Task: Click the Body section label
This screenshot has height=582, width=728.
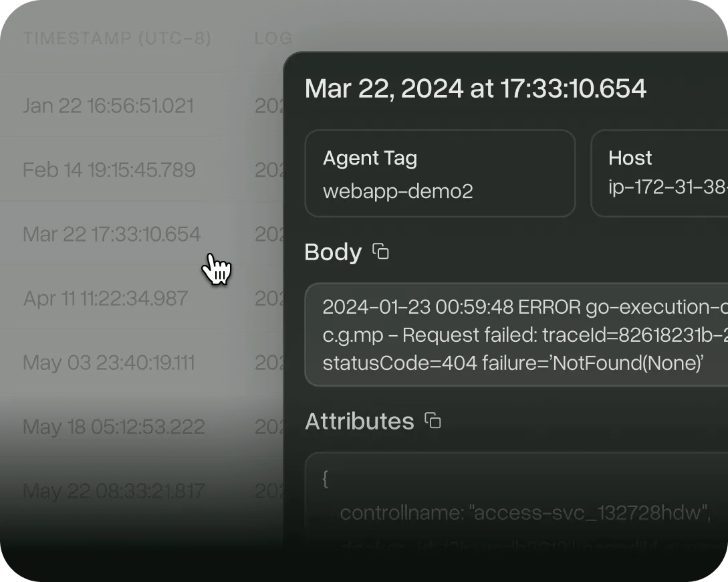Action: click(333, 252)
